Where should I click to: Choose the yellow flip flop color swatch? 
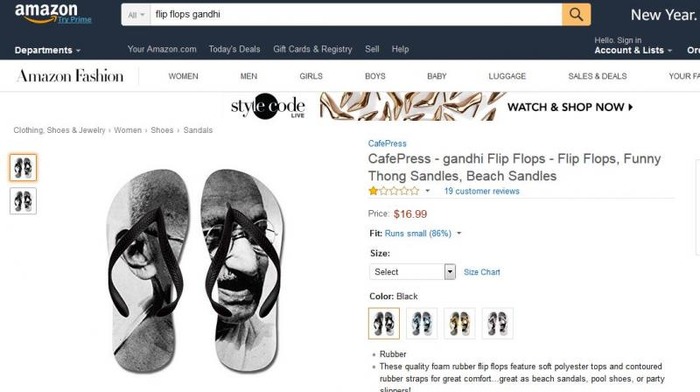(459, 323)
